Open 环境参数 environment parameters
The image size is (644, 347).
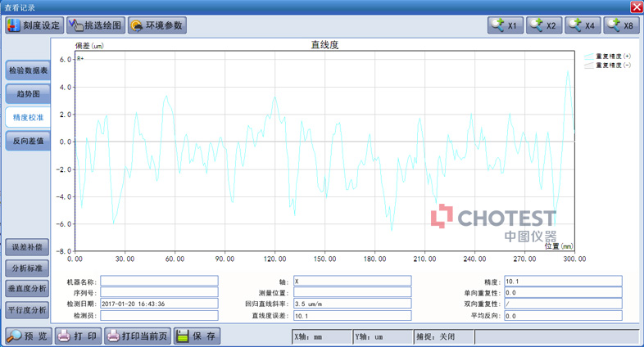point(157,25)
